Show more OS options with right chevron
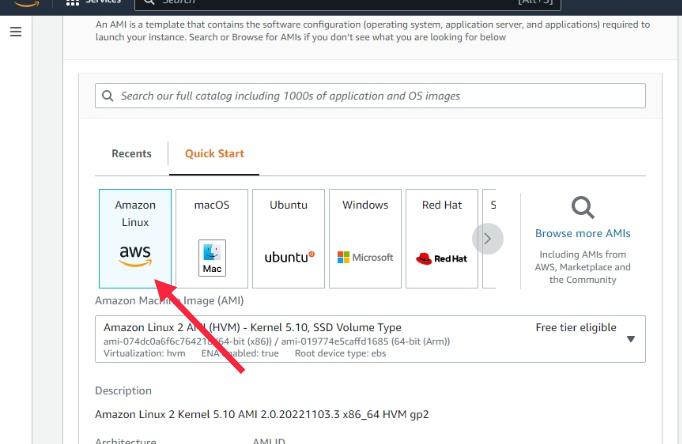682x444 pixels. click(488, 239)
